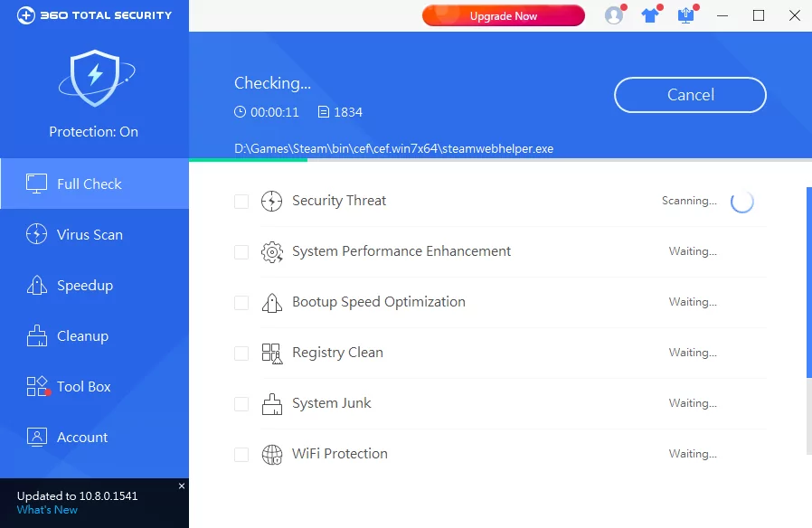812x528 pixels.
Task: Click the vertical scrollbar of the check list
Action: (x=809, y=282)
